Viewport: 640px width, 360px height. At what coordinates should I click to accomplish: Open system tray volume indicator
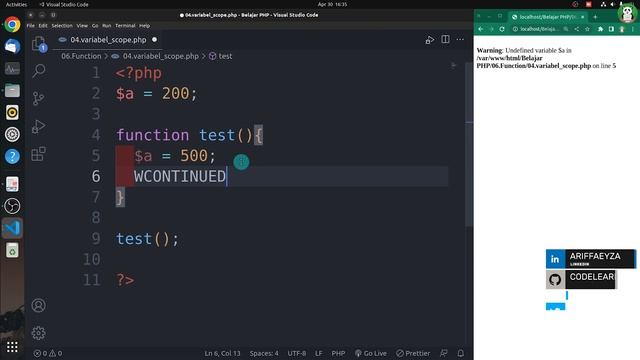613,4
